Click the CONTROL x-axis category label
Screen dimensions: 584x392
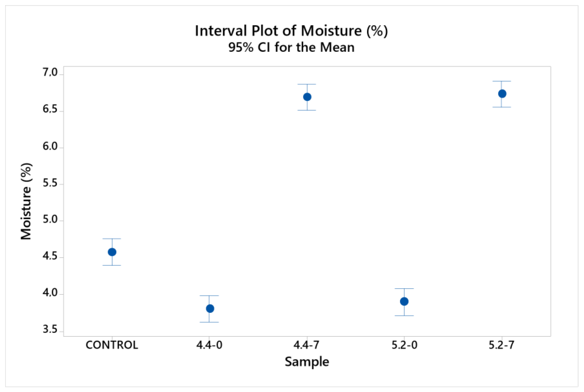[112, 345]
